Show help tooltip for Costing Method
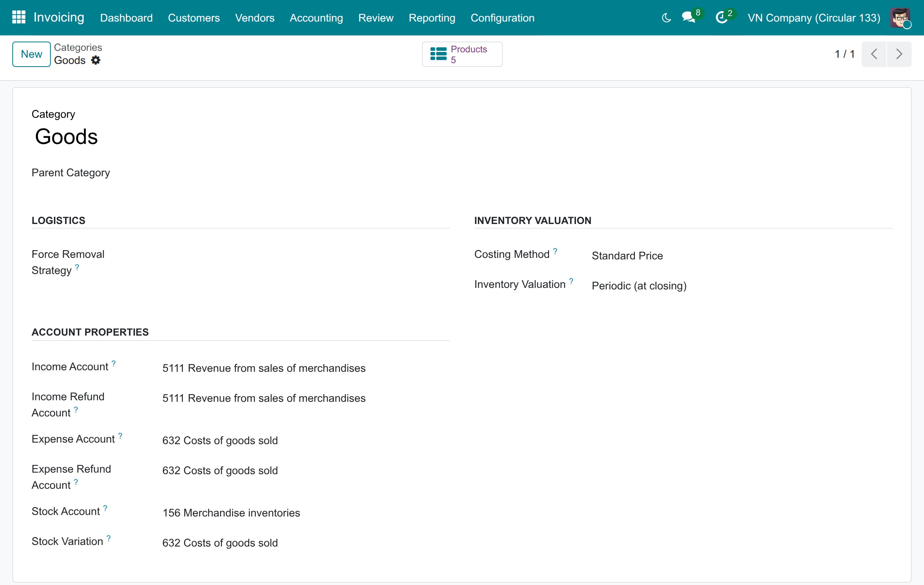 [x=555, y=251]
